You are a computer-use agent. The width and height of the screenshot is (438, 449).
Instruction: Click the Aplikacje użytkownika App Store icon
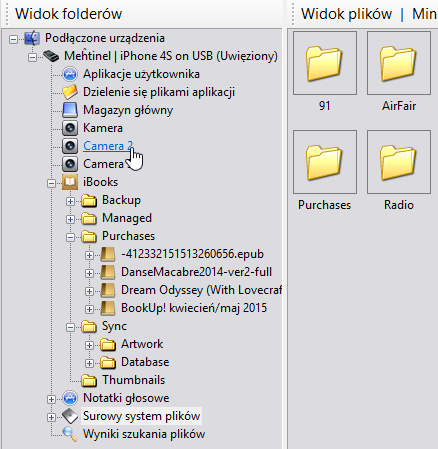(70, 74)
